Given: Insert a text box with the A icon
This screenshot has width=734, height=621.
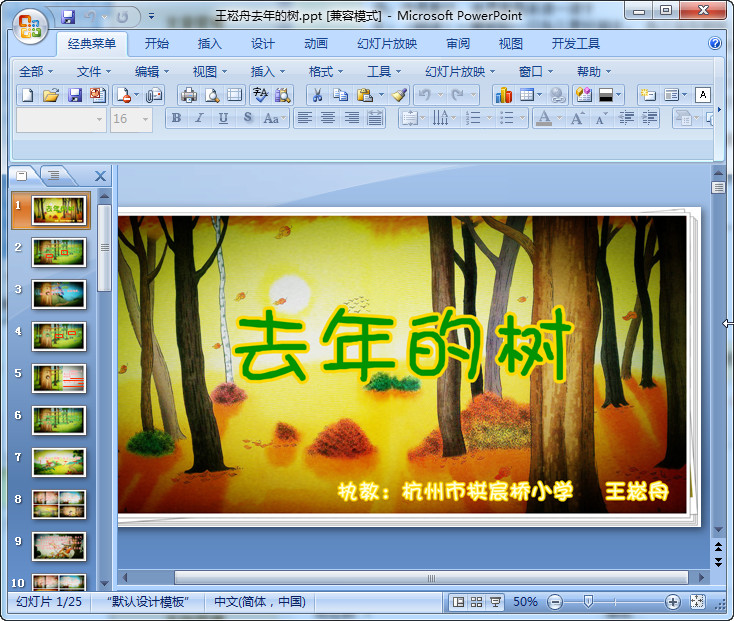Looking at the screenshot, I should [x=703, y=95].
